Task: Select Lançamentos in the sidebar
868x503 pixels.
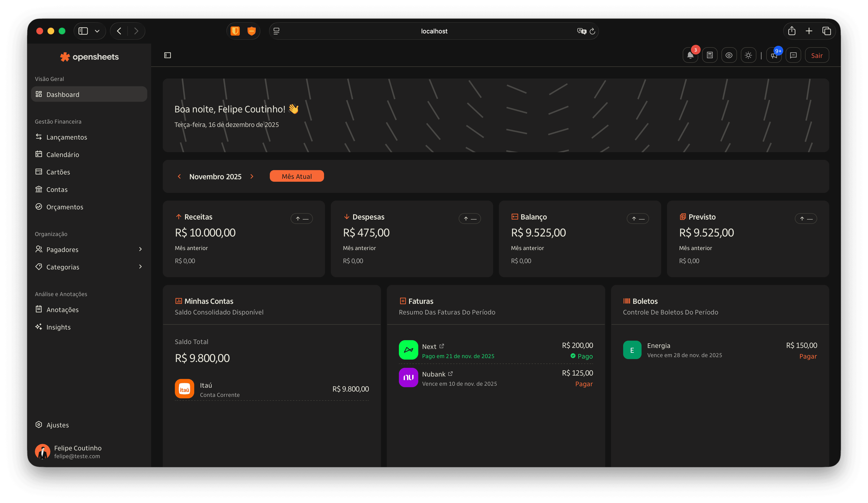Action: coord(67,137)
